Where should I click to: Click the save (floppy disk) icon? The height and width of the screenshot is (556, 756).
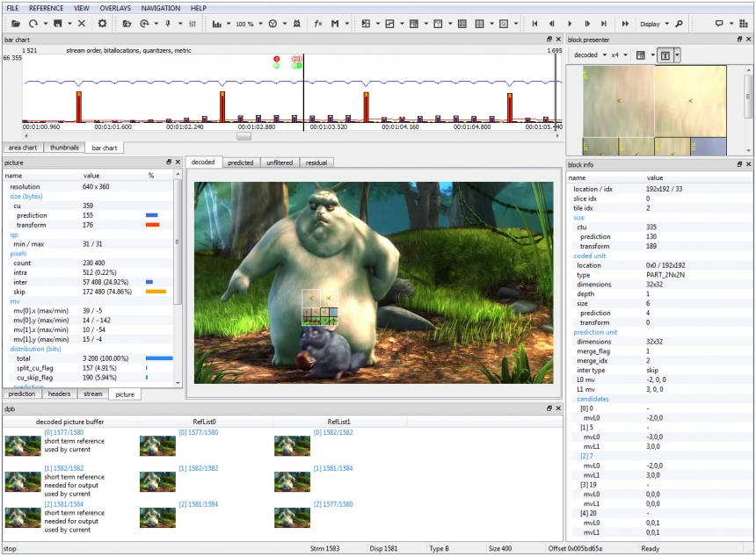(58, 24)
